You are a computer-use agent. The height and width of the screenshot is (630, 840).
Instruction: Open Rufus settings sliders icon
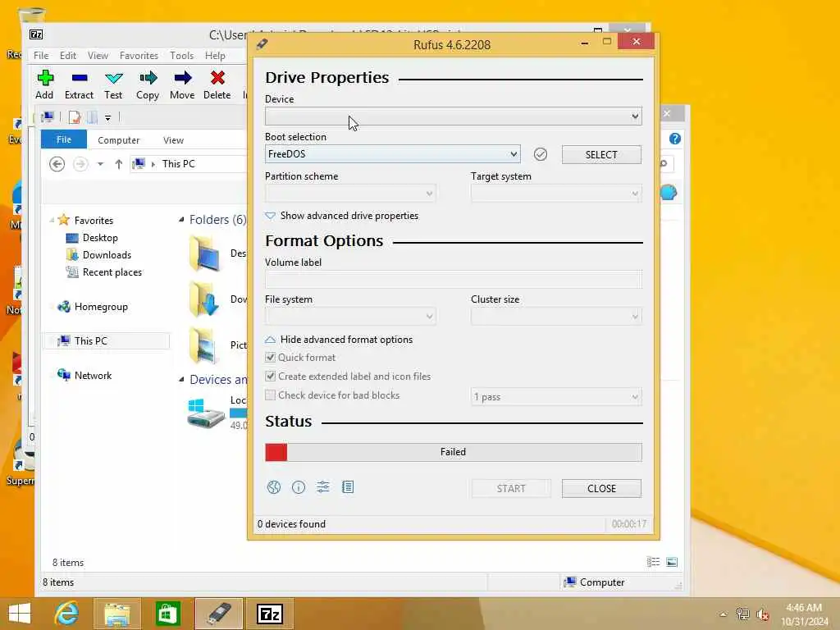[323, 487]
